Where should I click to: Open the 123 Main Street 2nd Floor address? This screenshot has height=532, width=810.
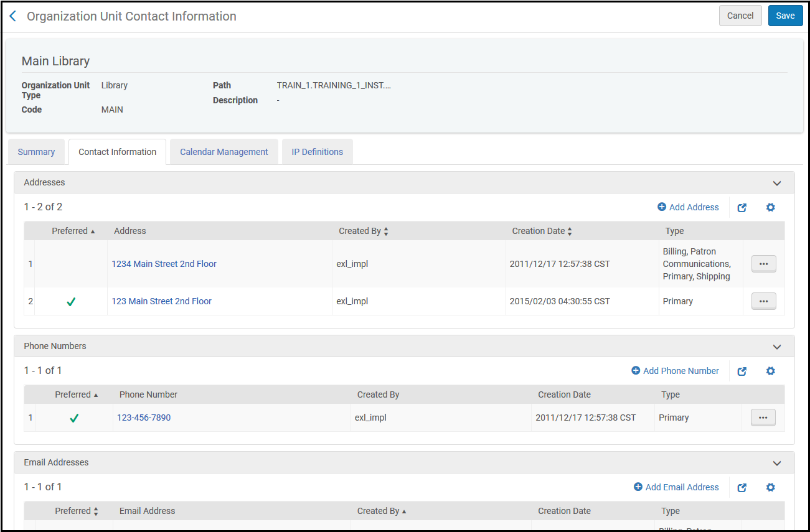click(162, 301)
